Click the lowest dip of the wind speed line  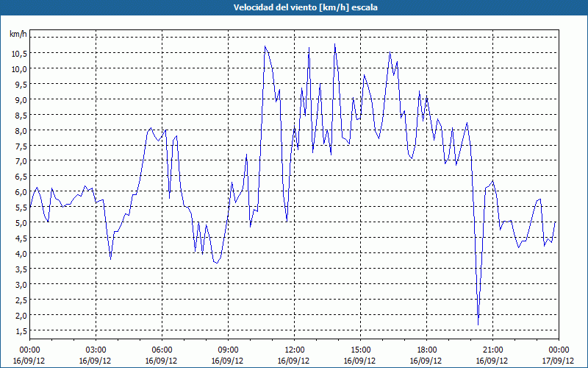pyautogui.click(x=478, y=324)
